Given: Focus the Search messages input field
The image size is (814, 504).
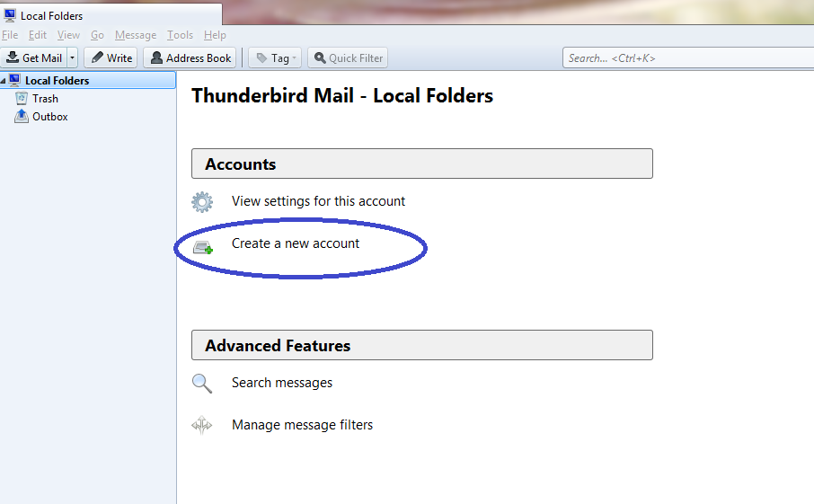Looking at the screenshot, I should coord(688,57).
